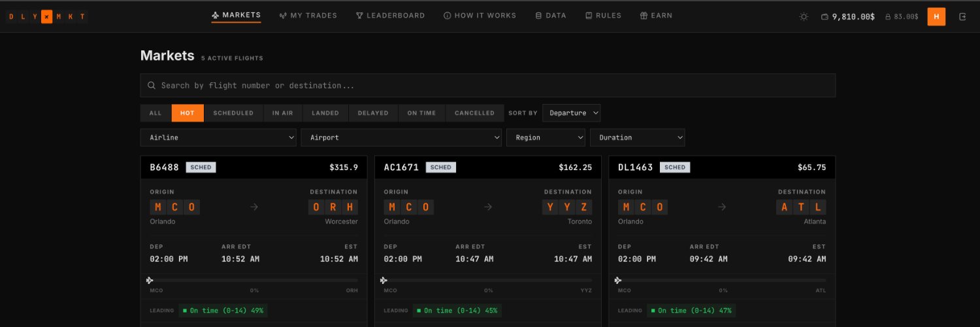Click the plane icon on AC1671 progress bar
This screenshot has width=980, height=327.
pos(384,280)
